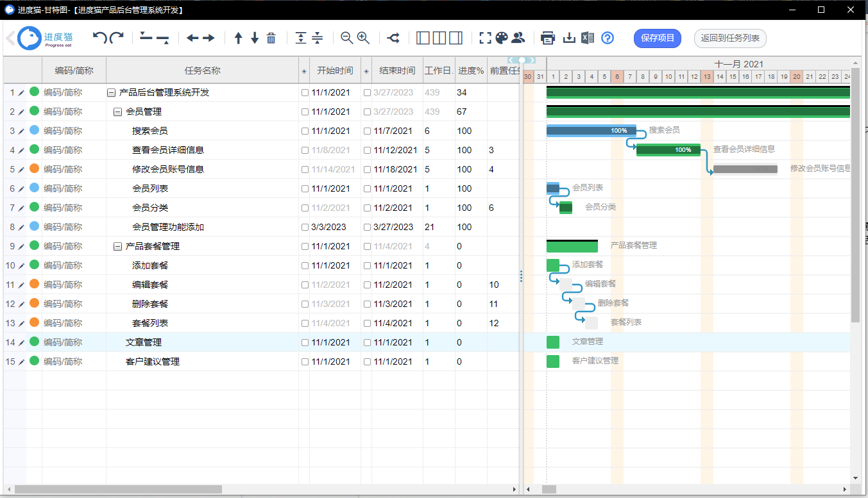Image resolution: width=868 pixels, height=498 pixels.
Task: Open the color palette settings
Action: click(502, 38)
